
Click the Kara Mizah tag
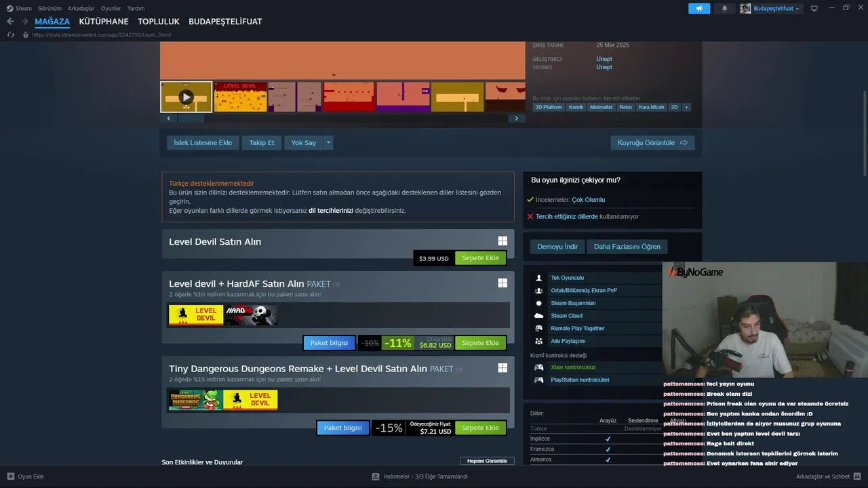[x=652, y=107]
